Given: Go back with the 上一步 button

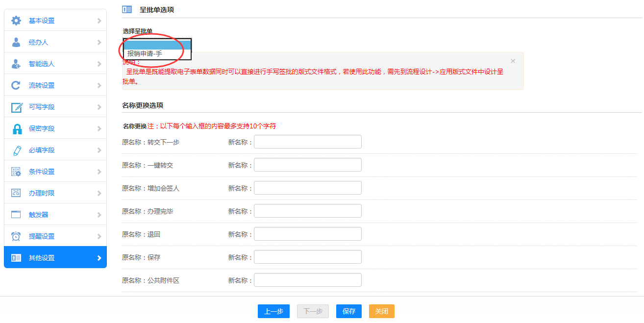Looking at the screenshot, I should tap(273, 311).
